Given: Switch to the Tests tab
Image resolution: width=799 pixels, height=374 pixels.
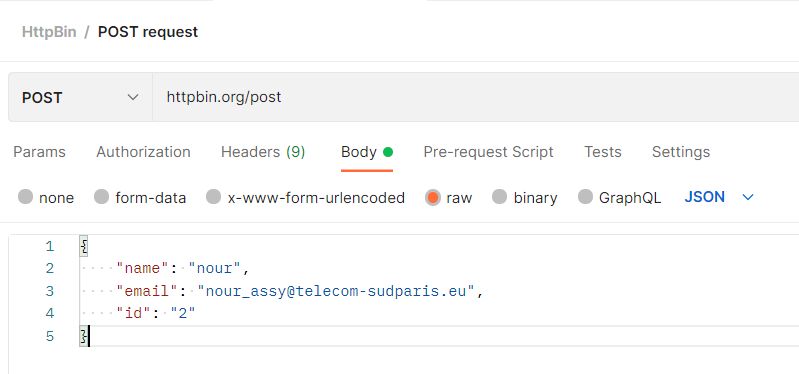Looking at the screenshot, I should pyautogui.click(x=603, y=152).
